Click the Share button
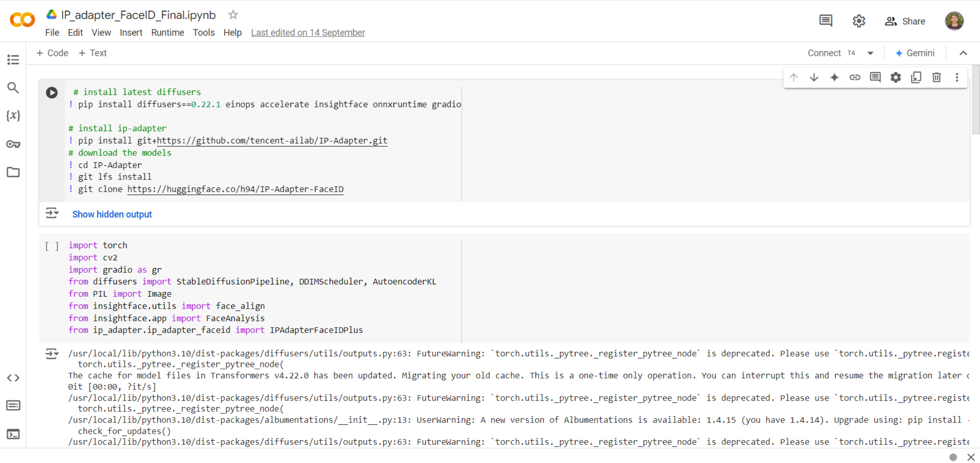 905,21
